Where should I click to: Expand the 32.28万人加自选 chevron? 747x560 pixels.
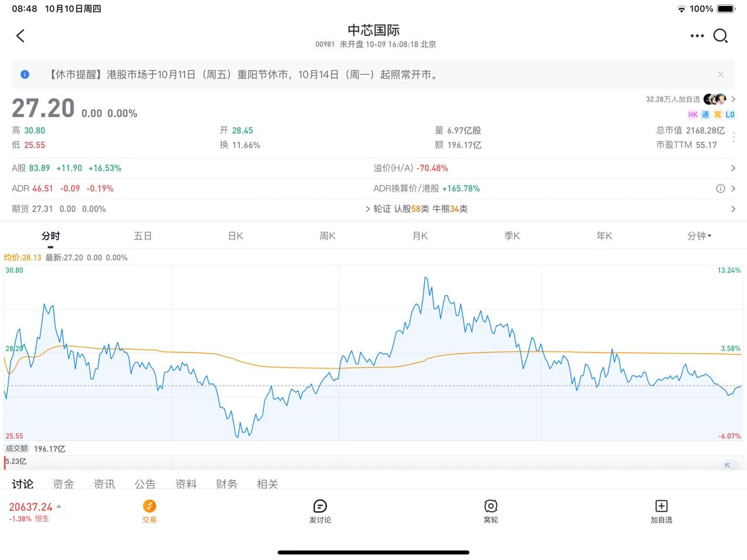(x=734, y=99)
